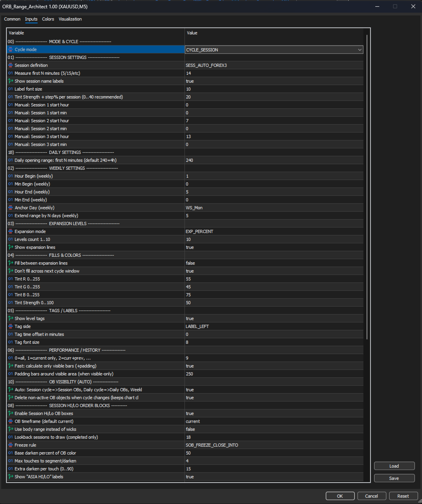Click integer icon beside Manual: Session 1 start hour
The image size is (422, 504).
click(11, 105)
